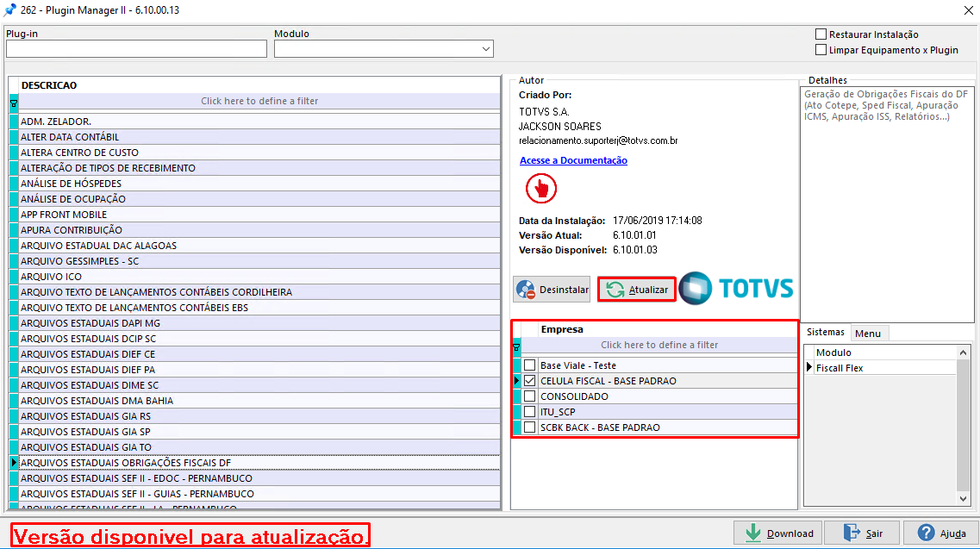
Task: Switch to the Menu tab
Action: pos(868,334)
